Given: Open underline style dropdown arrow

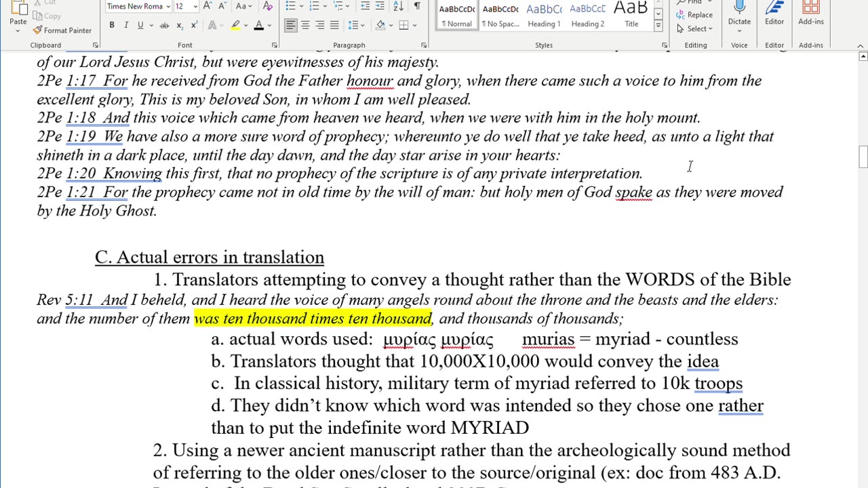Looking at the screenshot, I should click(x=151, y=26).
